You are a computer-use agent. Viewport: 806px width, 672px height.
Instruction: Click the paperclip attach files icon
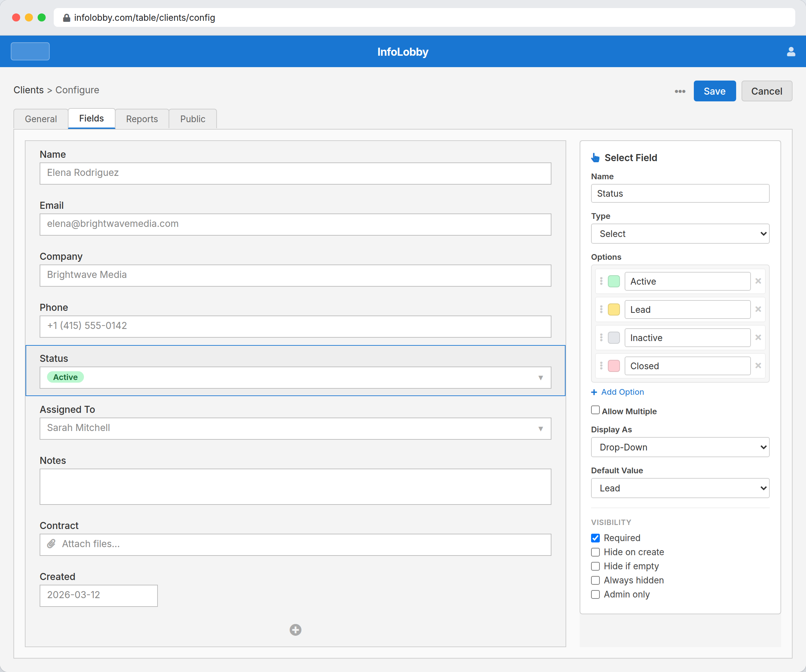[51, 543]
